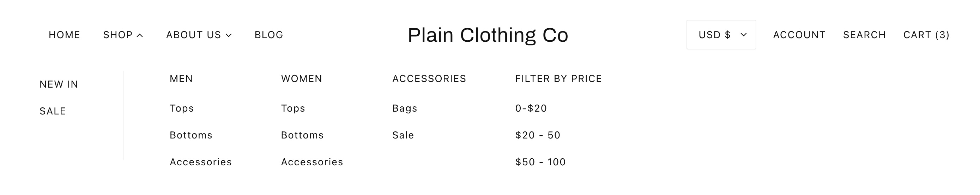Open the MEN category heading
The width and height of the screenshot is (980, 195).
point(181,78)
